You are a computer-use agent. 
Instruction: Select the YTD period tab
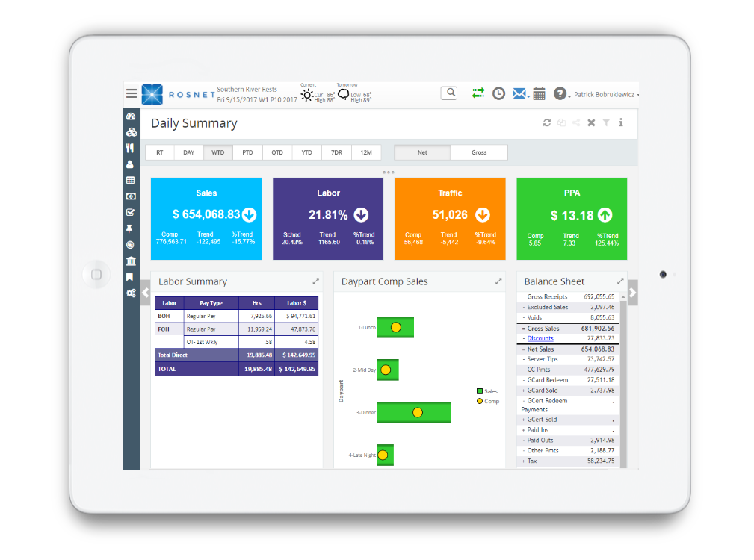(306, 152)
